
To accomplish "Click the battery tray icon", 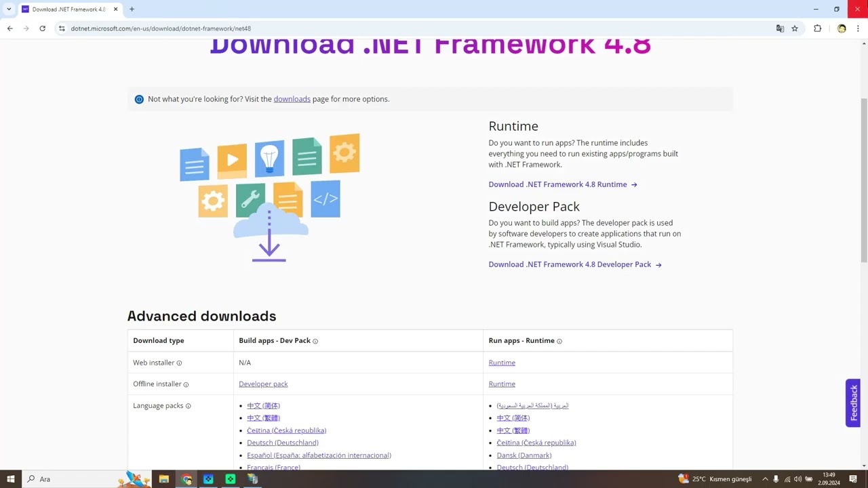I will [x=808, y=479].
